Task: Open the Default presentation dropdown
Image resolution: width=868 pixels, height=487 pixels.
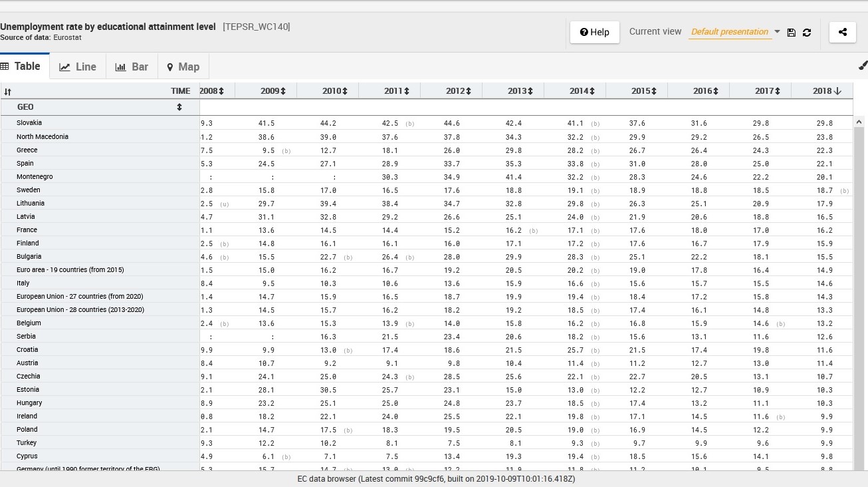Action: click(734, 32)
